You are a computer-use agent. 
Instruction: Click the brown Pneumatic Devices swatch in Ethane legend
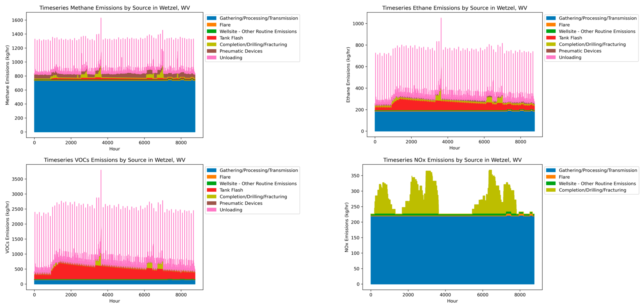click(551, 51)
